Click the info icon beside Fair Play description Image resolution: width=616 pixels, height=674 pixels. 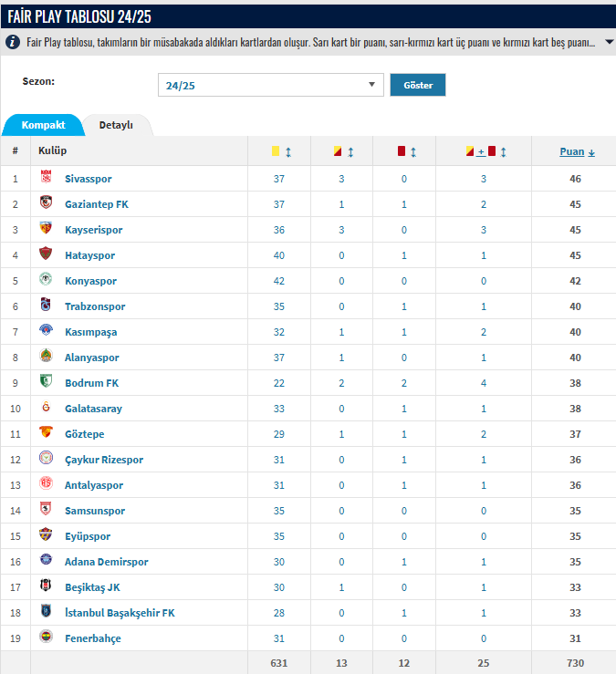click(x=13, y=42)
